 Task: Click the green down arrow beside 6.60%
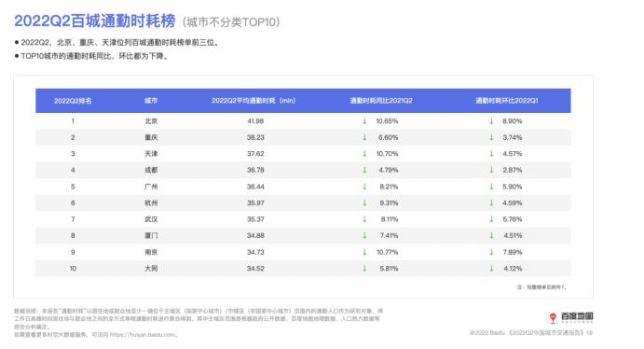[364, 137]
